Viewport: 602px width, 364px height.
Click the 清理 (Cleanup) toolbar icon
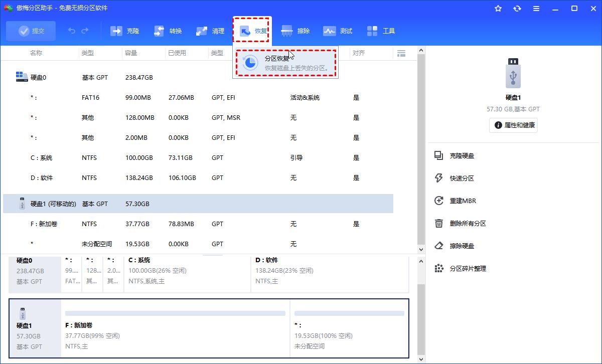click(x=209, y=31)
